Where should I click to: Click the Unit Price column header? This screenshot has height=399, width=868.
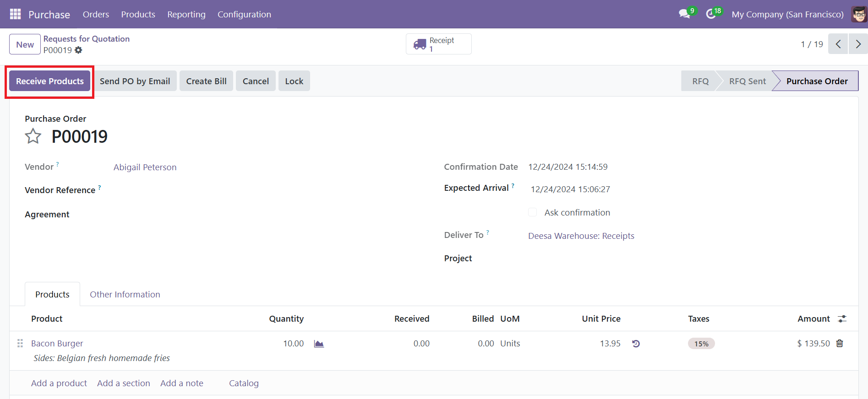coord(601,319)
